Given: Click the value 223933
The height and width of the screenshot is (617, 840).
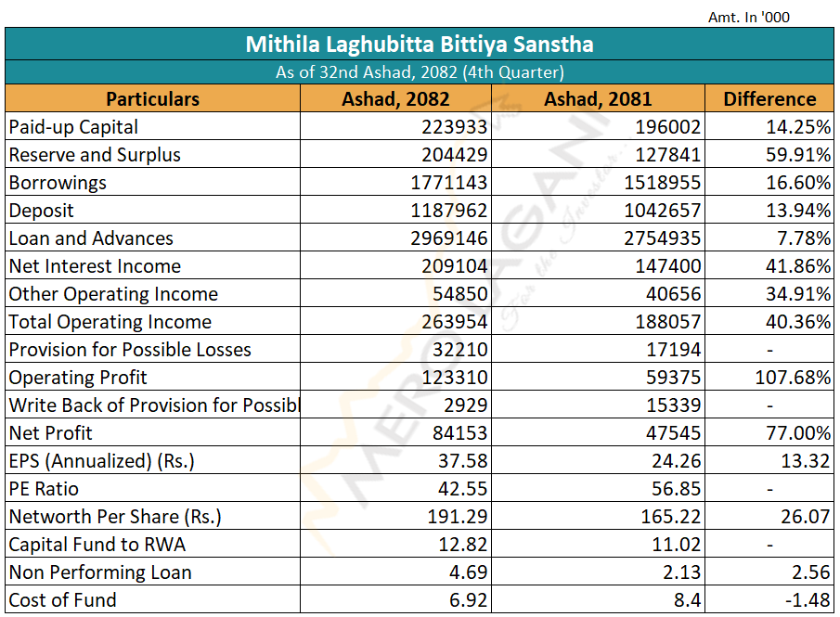Looking at the screenshot, I should (454, 127).
